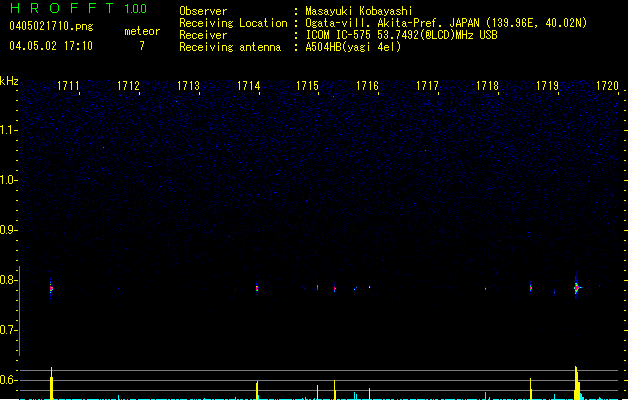This screenshot has height=400, width=629.
Task: Click the 1716 time axis label
Action: 367,86
